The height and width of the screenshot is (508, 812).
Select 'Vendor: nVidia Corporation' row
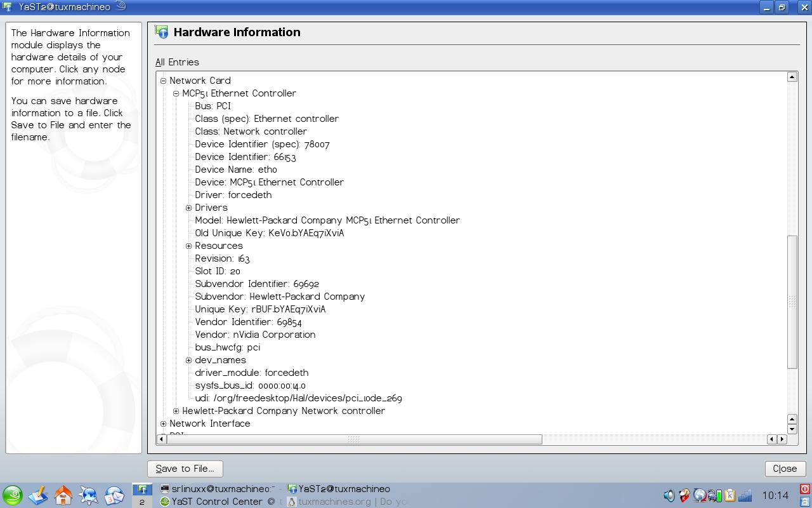coord(255,335)
